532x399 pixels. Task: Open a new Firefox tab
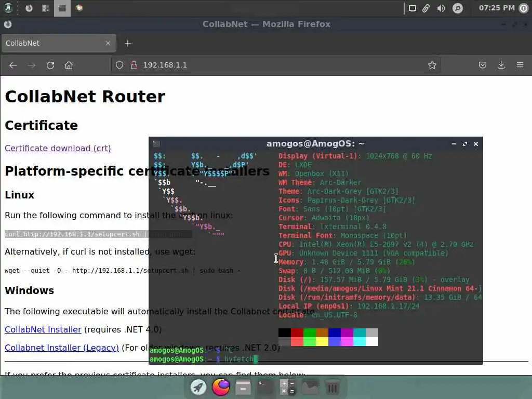pyautogui.click(x=128, y=44)
